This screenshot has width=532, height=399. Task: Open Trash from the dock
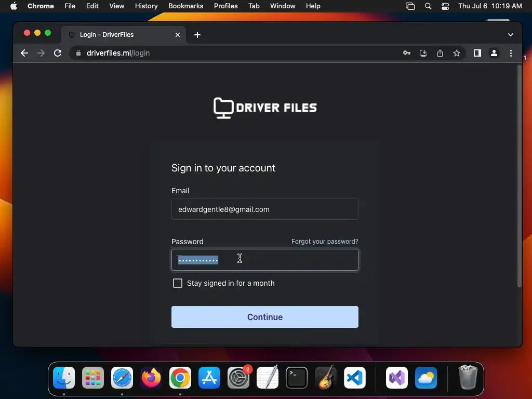pyautogui.click(x=468, y=377)
